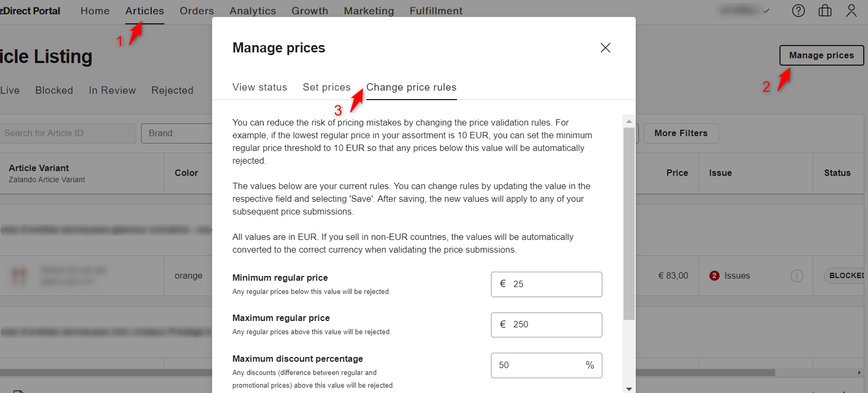The height and width of the screenshot is (393, 868).
Task: Open the user profile icon
Action: (x=851, y=11)
